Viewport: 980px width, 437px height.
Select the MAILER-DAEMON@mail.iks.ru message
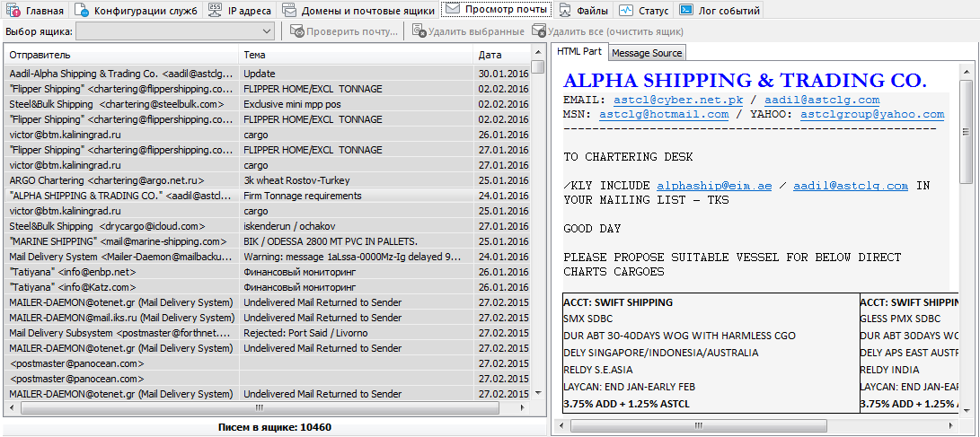pos(268,318)
